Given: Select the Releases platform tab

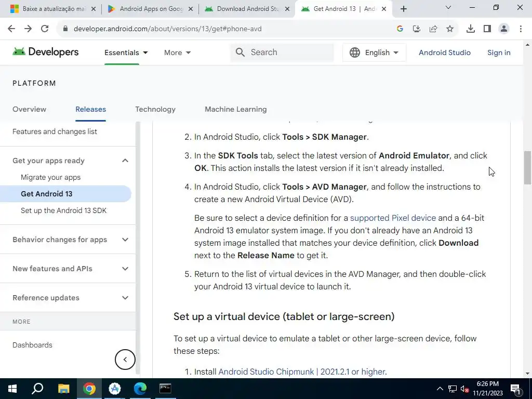Looking at the screenshot, I should pyautogui.click(x=90, y=109).
